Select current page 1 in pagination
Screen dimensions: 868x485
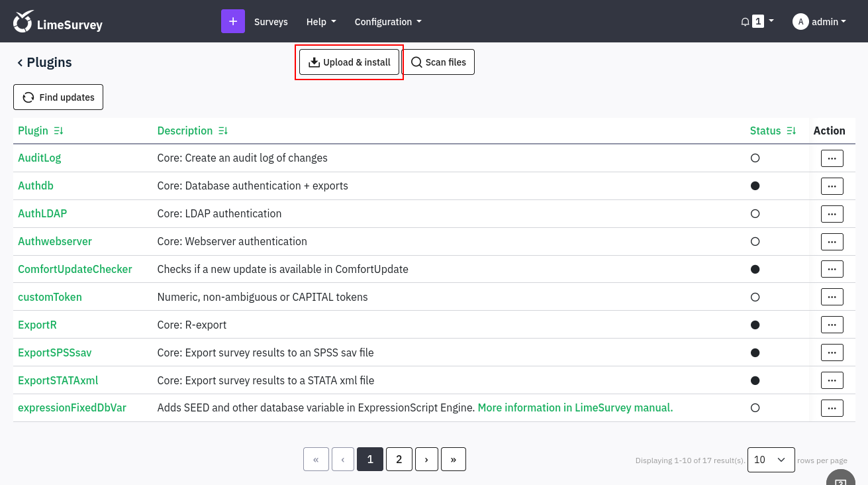(x=370, y=459)
